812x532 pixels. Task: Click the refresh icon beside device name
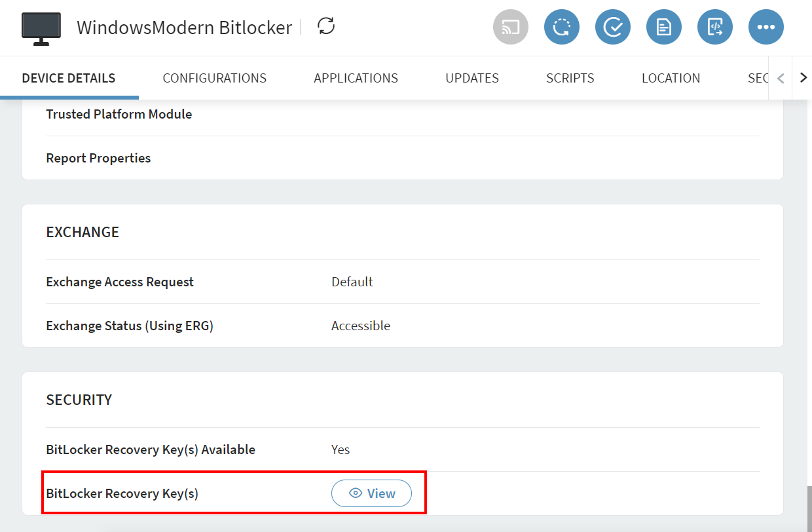(325, 26)
